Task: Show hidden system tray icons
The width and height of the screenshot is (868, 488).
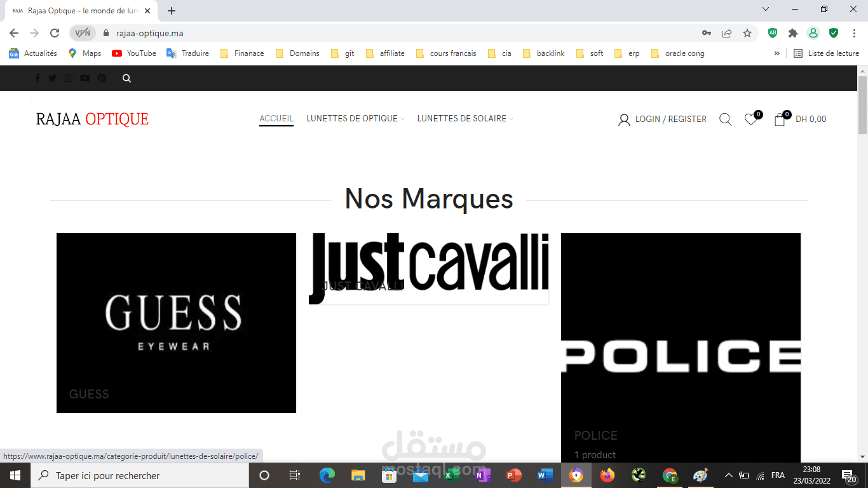Action: (x=729, y=475)
